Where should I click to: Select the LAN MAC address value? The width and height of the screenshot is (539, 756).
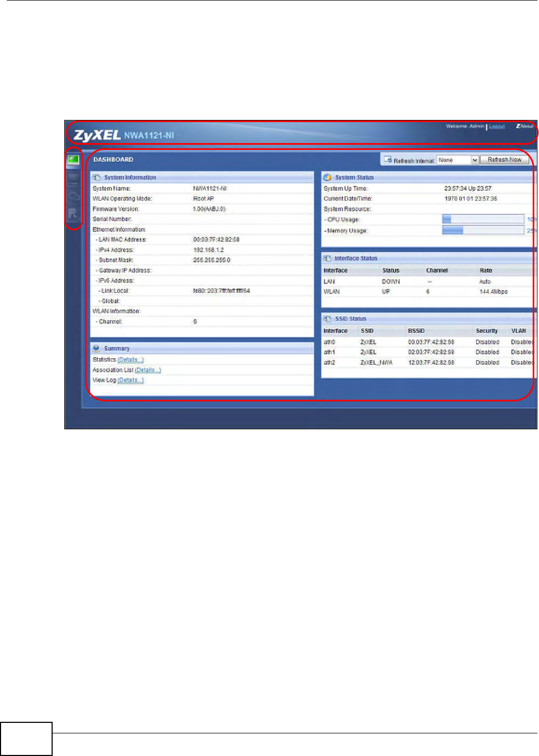tap(216, 239)
